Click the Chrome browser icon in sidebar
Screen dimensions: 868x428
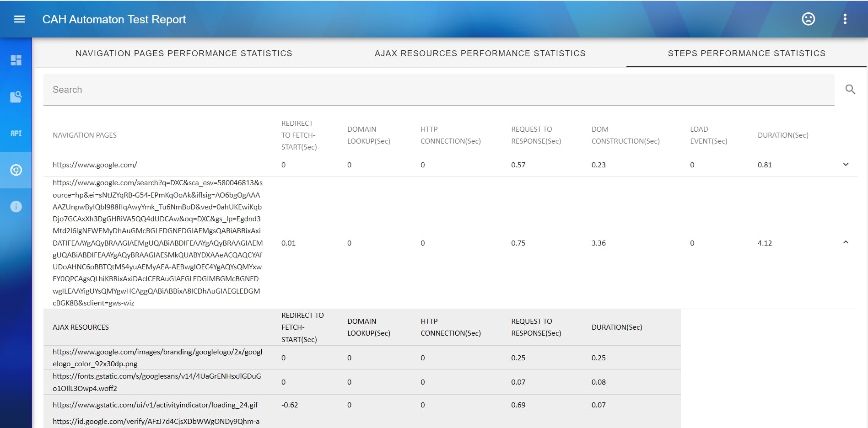(16, 170)
